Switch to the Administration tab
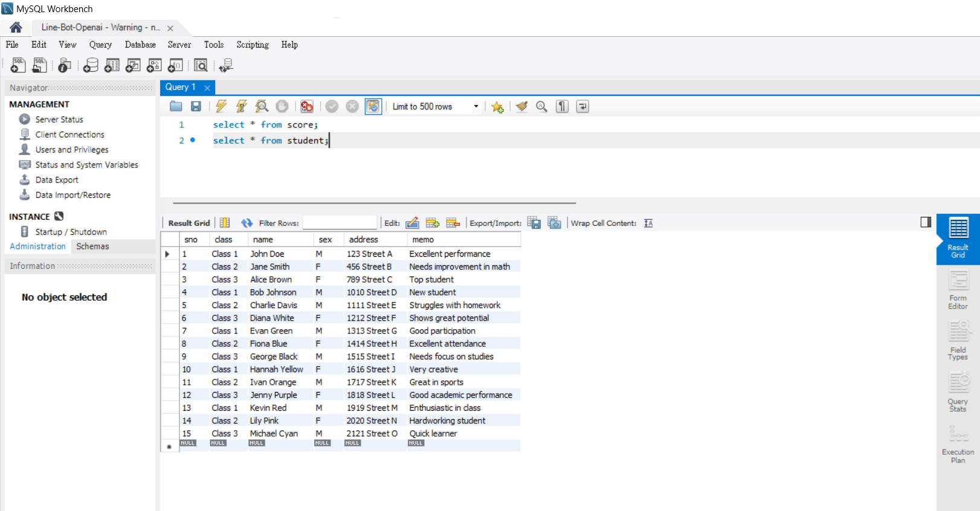The width and height of the screenshot is (980, 511). [37, 246]
